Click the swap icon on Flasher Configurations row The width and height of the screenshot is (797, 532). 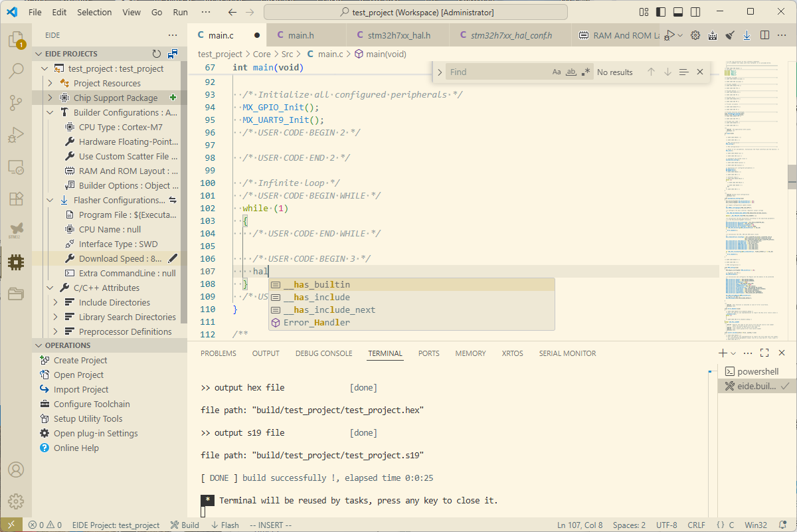click(x=173, y=200)
